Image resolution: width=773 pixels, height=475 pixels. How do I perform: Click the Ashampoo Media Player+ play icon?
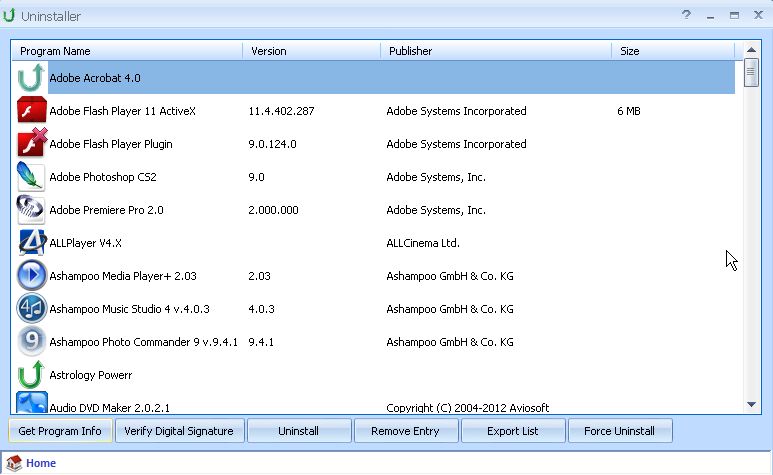[32, 275]
